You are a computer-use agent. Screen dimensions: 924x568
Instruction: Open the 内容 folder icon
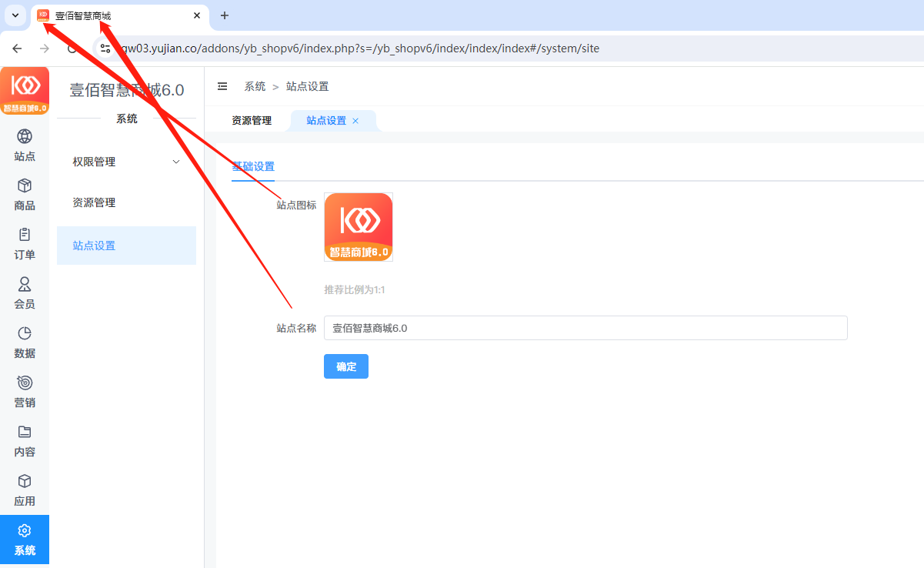(x=25, y=433)
